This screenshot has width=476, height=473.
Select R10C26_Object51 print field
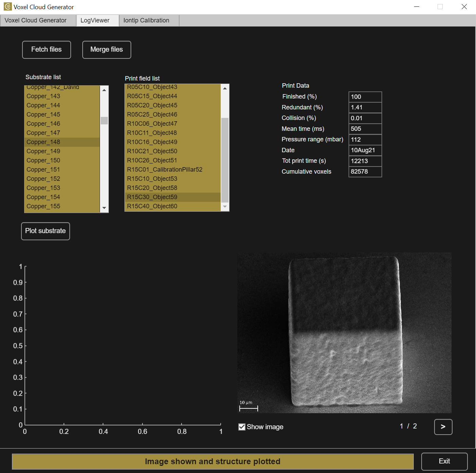[x=173, y=160]
